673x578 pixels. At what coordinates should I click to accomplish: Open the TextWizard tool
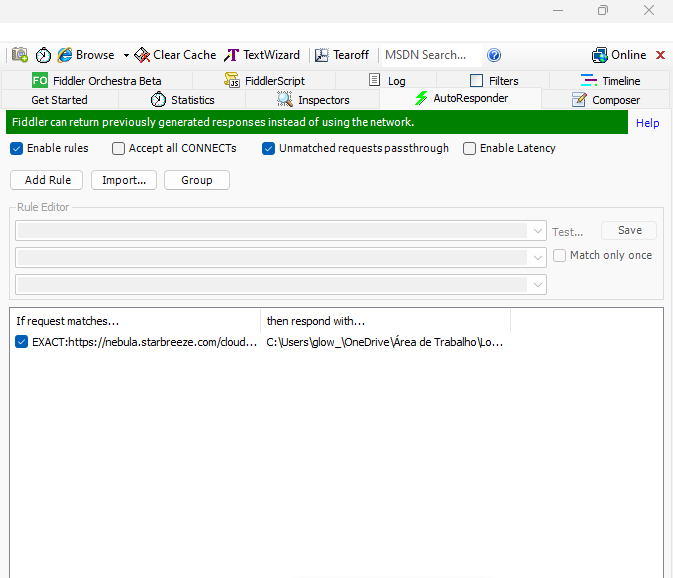[262, 55]
